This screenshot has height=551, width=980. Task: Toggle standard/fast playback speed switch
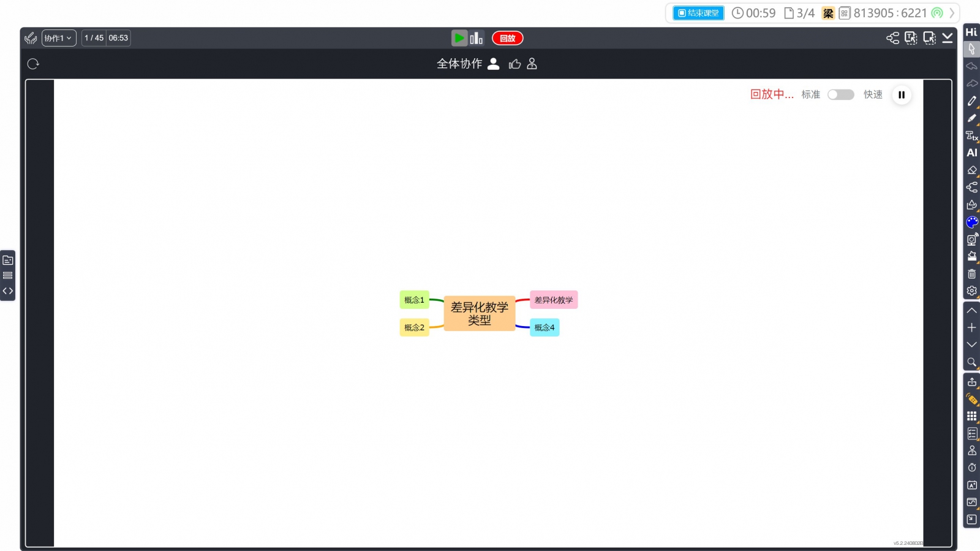(840, 94)
